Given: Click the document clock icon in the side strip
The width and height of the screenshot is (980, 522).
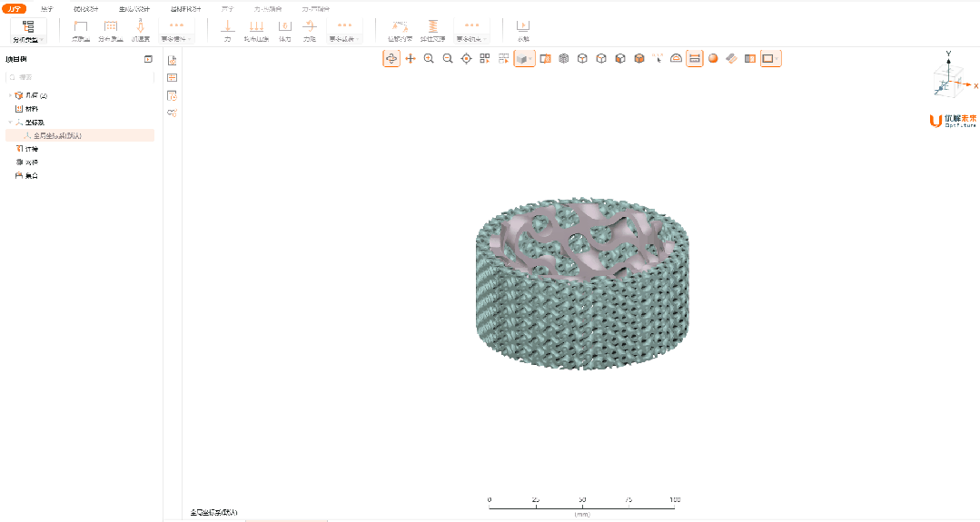Looking at the screenshot, I should (x=172, y=96).
